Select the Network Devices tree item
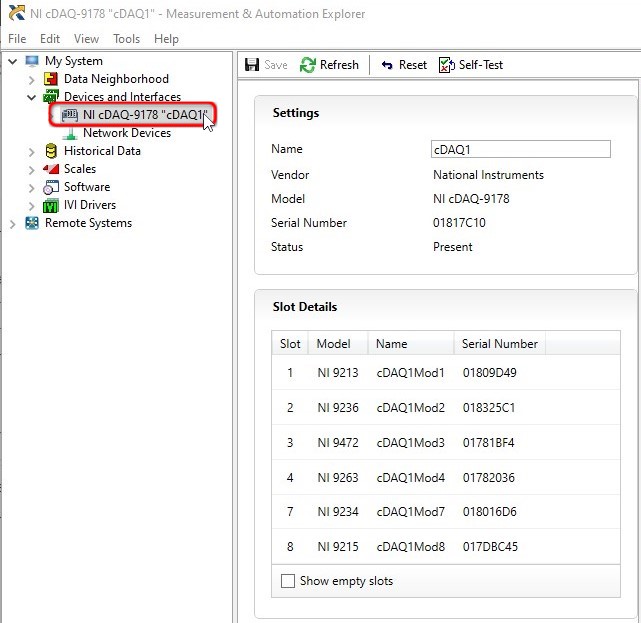641x623 pixels. coord(127,133)
